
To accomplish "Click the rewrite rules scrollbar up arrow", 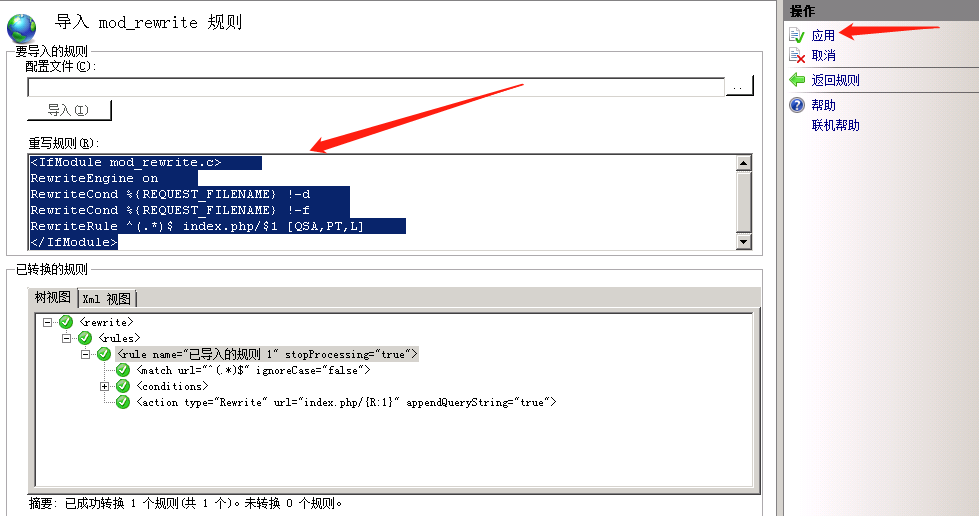I will pyautogui.click(x=743, y=163).
